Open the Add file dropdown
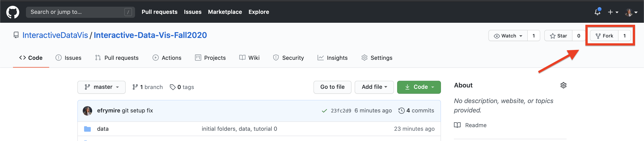The image size is (644, 141). click(374, 87)
